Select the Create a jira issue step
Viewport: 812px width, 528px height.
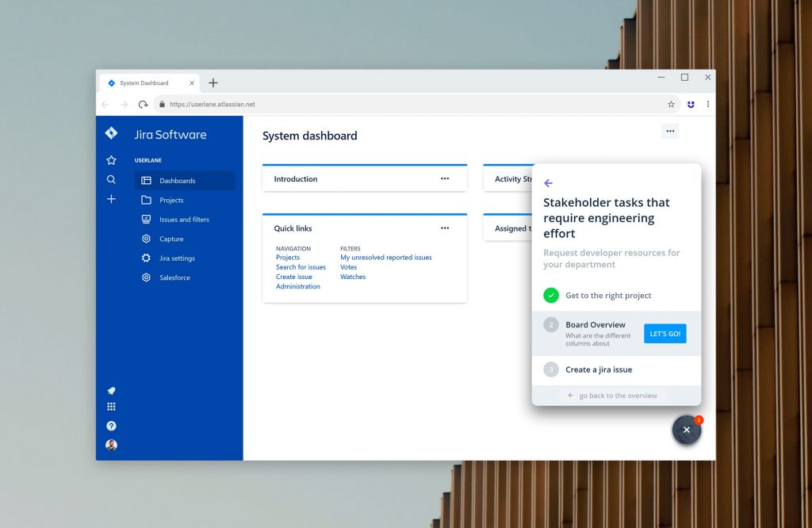(x=616, y=369)
